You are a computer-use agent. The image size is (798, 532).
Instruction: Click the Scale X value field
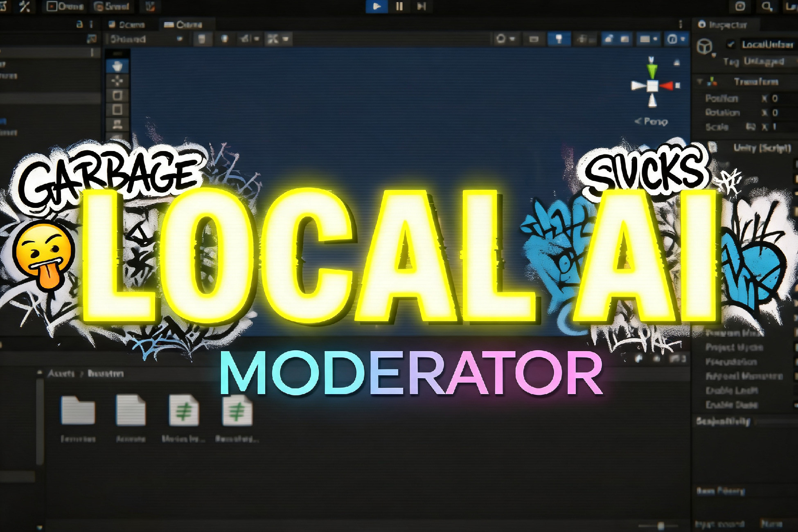[784, 127]
